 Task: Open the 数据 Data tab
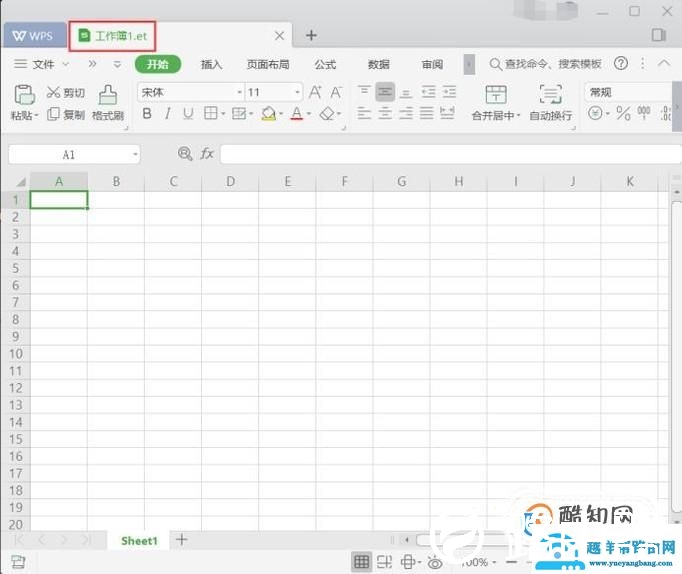(379, 65)
